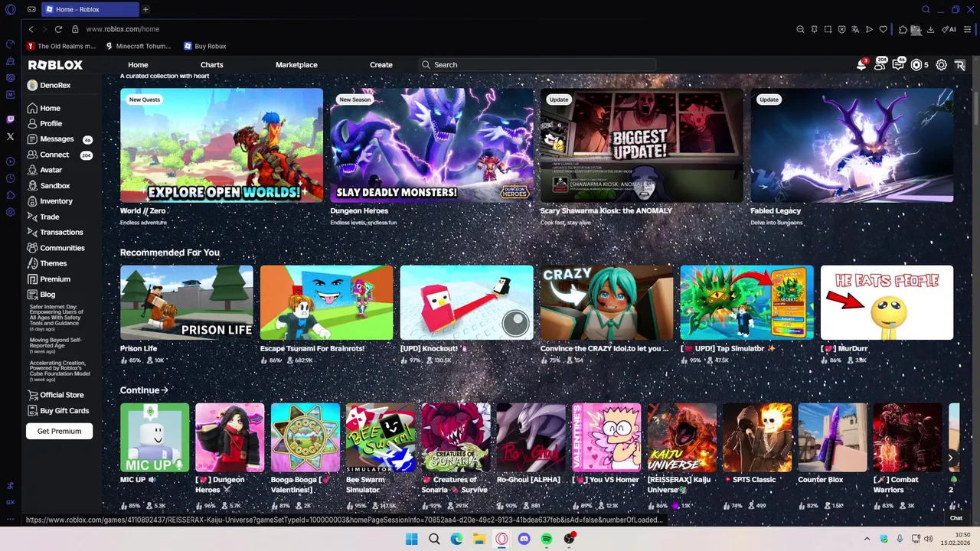Image resolution: width=980 pixels, height=551 pixels.
Task: Switch to Charts in top navigation
Action: [x=212, y=65]
